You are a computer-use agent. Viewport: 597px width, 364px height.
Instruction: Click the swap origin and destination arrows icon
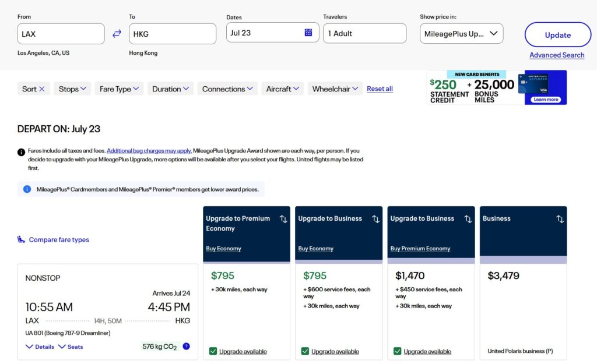(117, 34)
